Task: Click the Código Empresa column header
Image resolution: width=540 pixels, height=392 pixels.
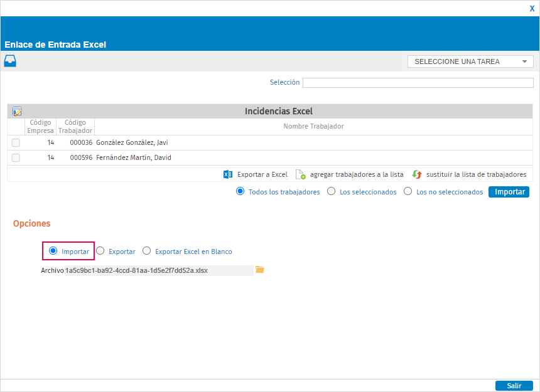Action: tap(40, 127)
